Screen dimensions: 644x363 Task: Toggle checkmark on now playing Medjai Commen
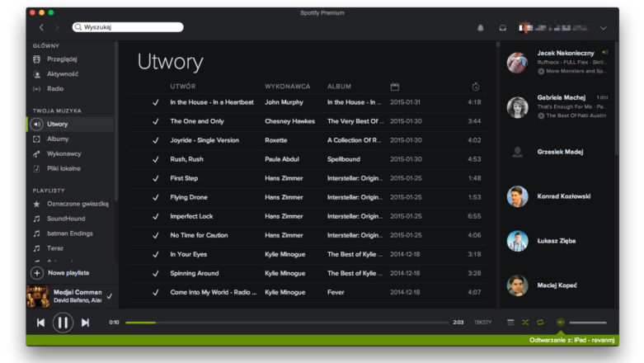point(110,296)
